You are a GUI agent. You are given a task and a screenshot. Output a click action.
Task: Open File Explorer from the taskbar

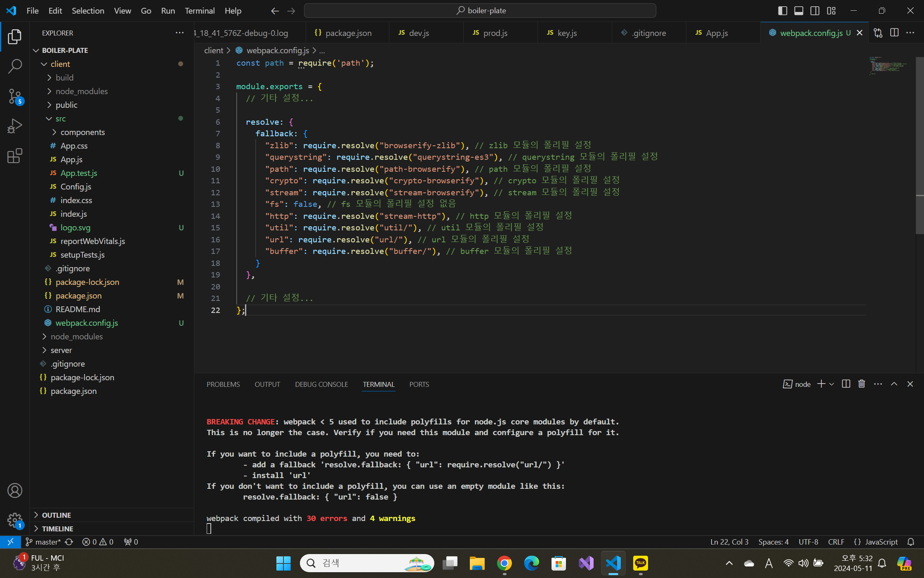(x=477, y=563)
